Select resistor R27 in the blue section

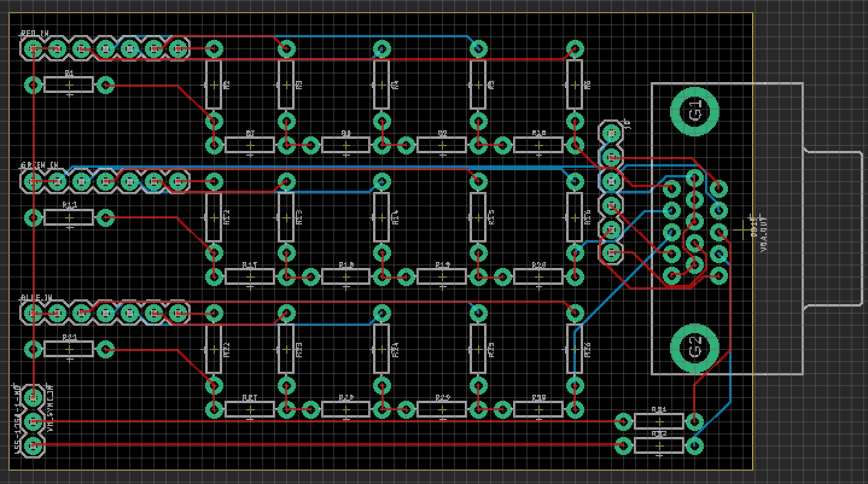point(250,409)
